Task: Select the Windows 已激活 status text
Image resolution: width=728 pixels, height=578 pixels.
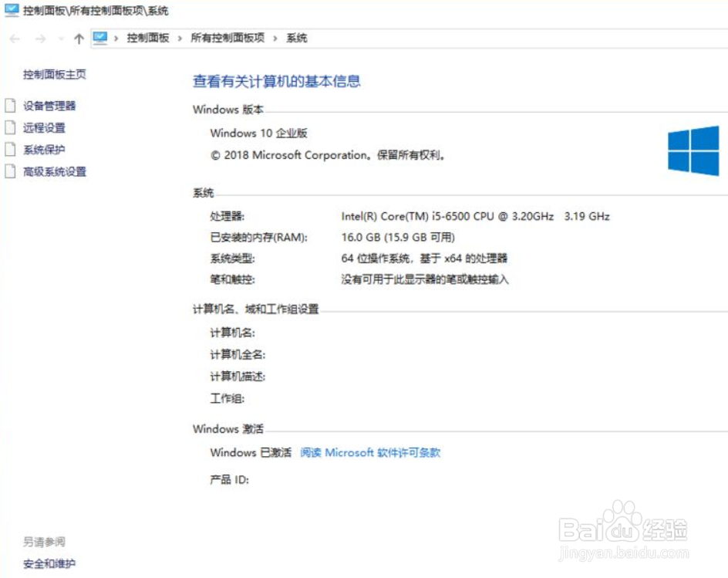Action: (x=251, y=452)
